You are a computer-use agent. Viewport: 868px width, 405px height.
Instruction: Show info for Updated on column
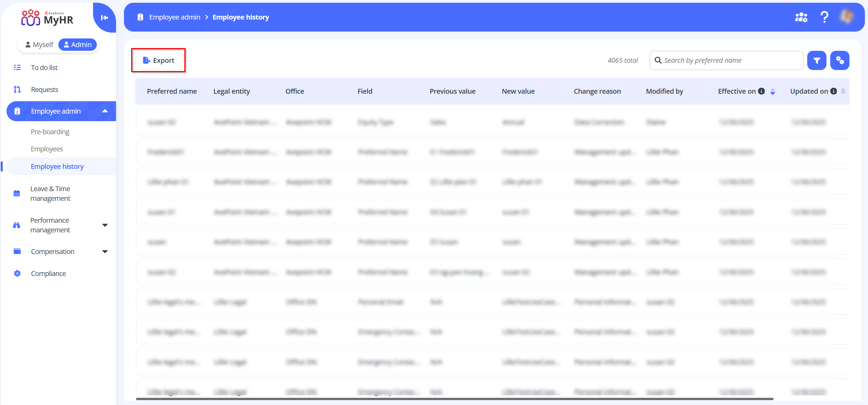pos(833,91)
